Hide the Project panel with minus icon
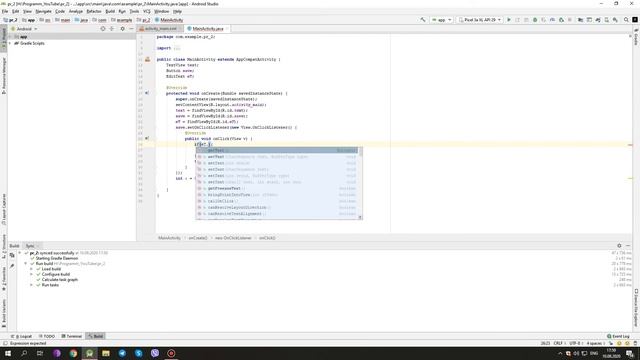This screenshot has width=640, height=360. point(131,29)
